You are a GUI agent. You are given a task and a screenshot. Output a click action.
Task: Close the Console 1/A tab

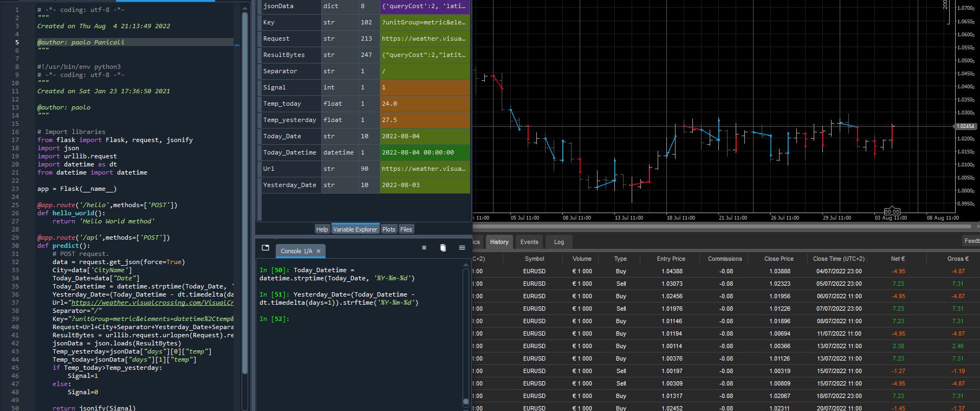point(319,251)
